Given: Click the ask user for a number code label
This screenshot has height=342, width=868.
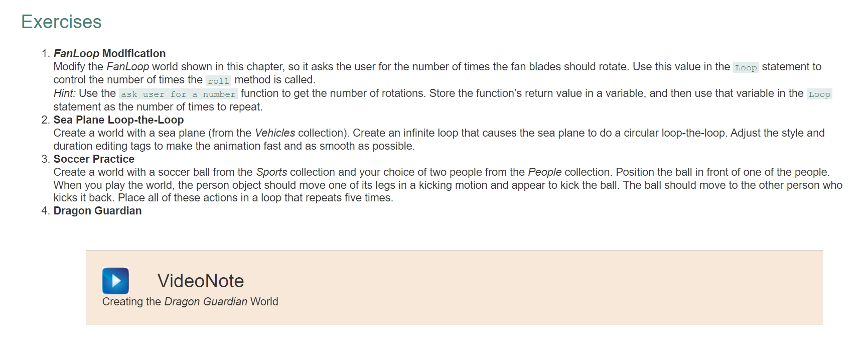Looking at the screenshot, I should coord(178,94).
